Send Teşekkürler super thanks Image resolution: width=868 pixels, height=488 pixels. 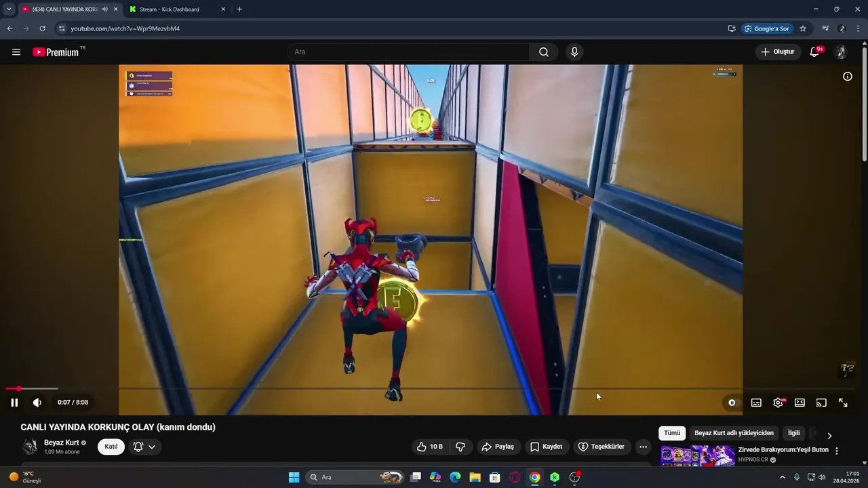pos(601,447)
